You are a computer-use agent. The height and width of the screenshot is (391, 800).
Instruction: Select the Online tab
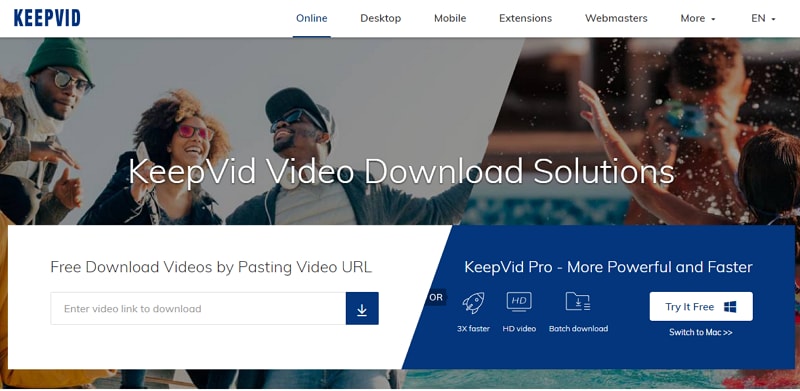(312, 18)
